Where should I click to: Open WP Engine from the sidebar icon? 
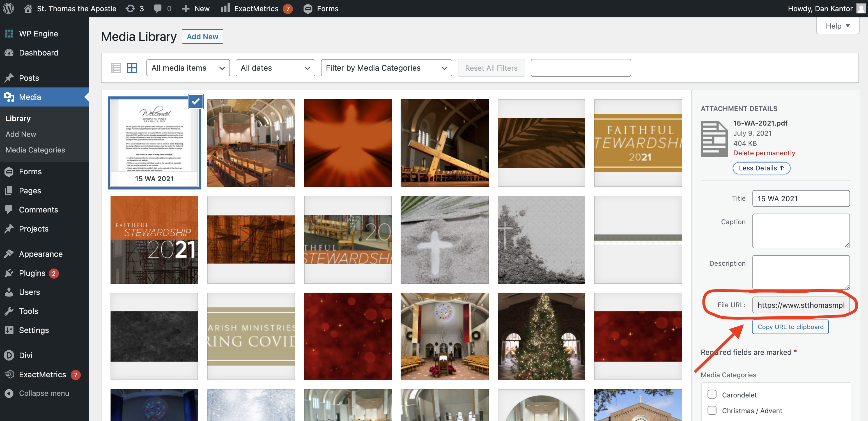[x=9, y=34]
